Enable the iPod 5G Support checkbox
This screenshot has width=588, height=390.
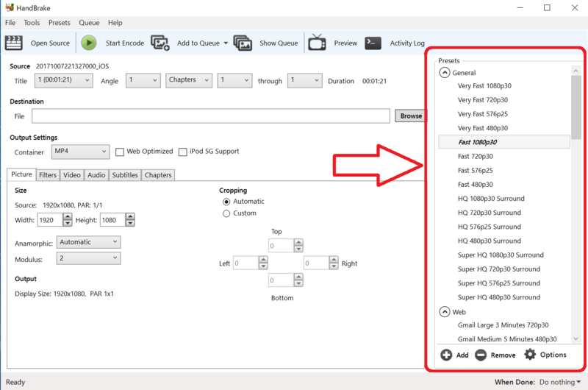coord(182,152)
